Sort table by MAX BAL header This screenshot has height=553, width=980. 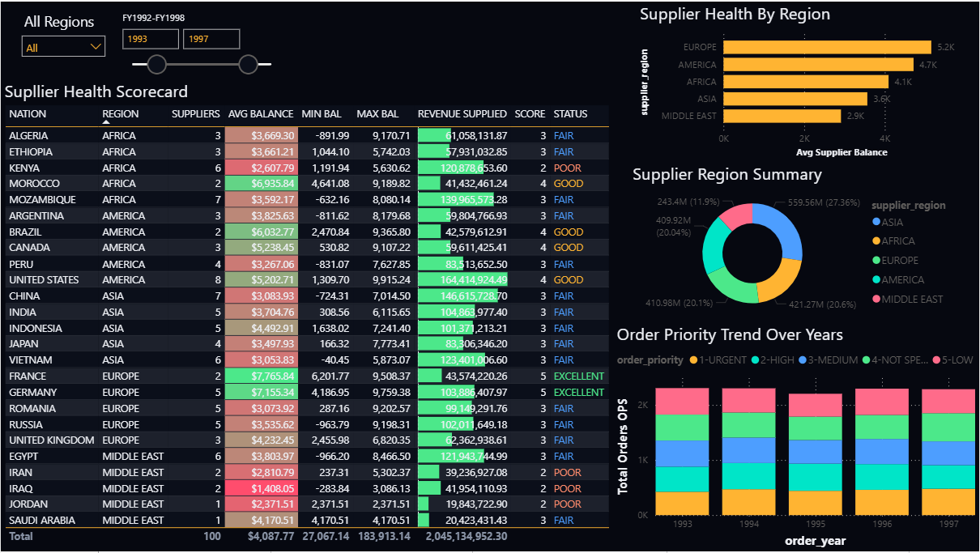click(x=378, y=114)
